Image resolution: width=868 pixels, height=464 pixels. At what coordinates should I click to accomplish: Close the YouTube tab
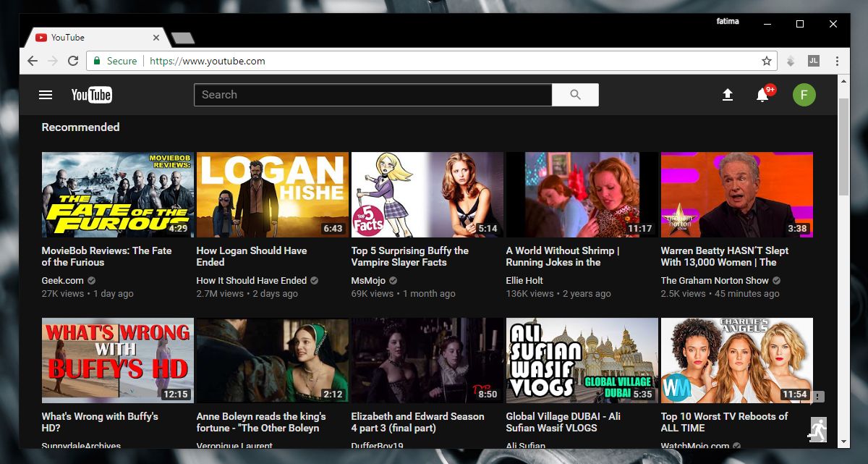click(x=156, y=38)
